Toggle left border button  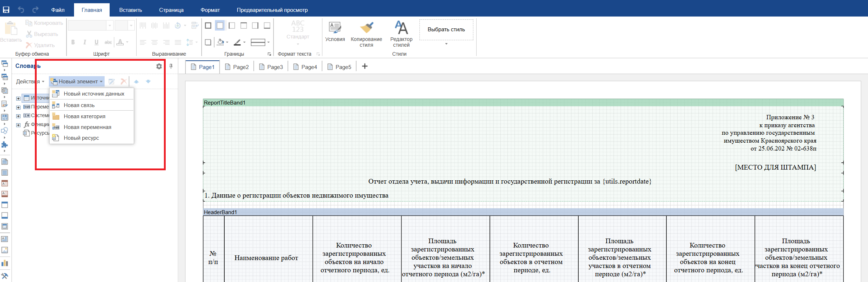pyautogui.click(x=232, y=26)
